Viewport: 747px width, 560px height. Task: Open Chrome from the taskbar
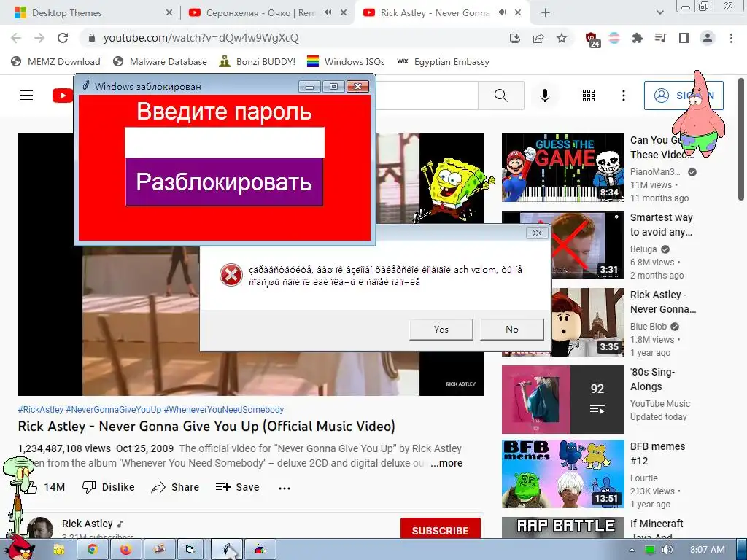[93, 550]
